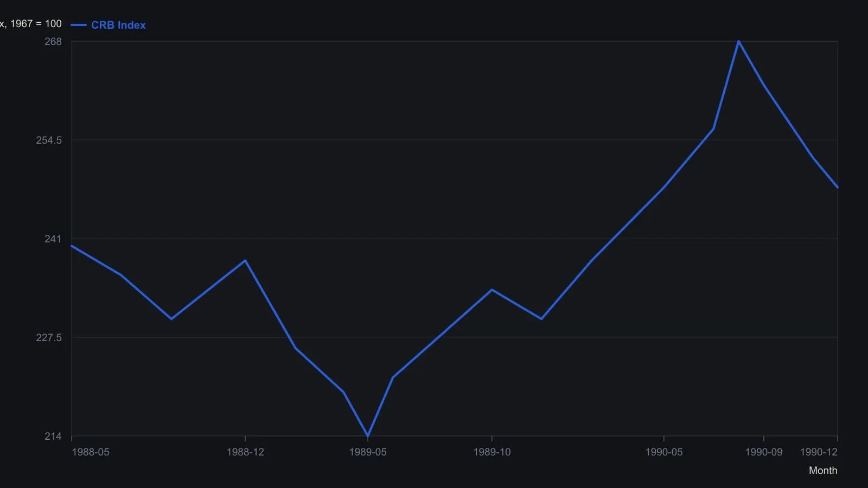Click the blue CRB Index legend line swatch

coord(79,25)
